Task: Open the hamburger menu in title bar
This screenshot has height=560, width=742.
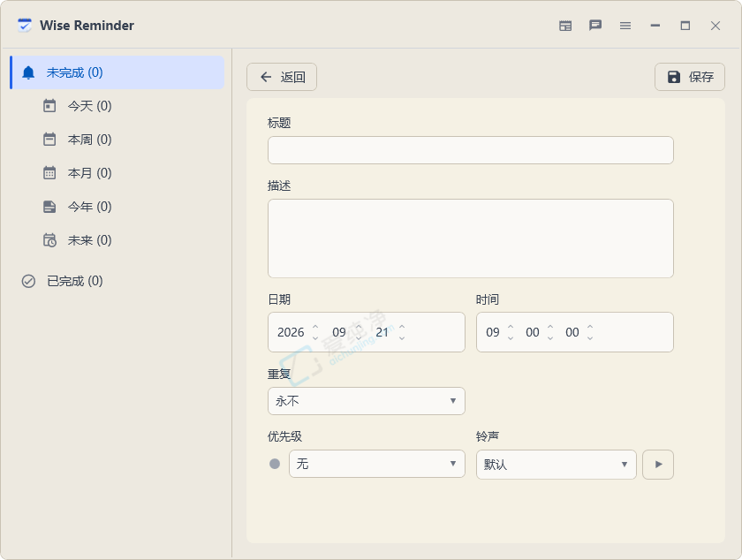Action: pos(625,26)
